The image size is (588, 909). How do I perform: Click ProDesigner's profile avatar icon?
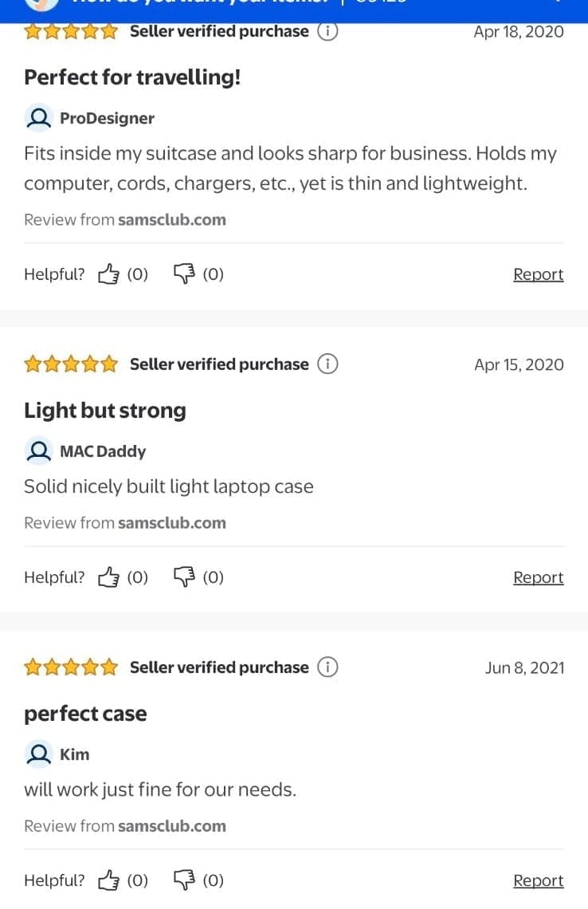[37, 118]
